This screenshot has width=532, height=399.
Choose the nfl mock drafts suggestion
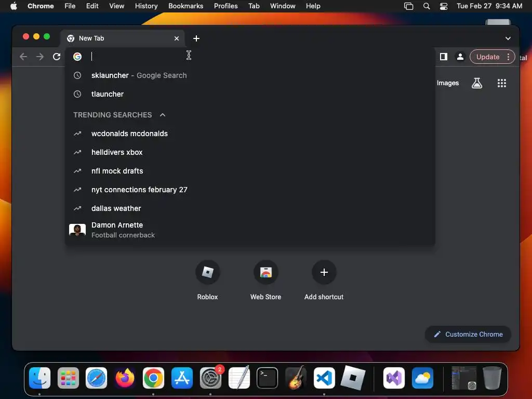coord(250,171)
